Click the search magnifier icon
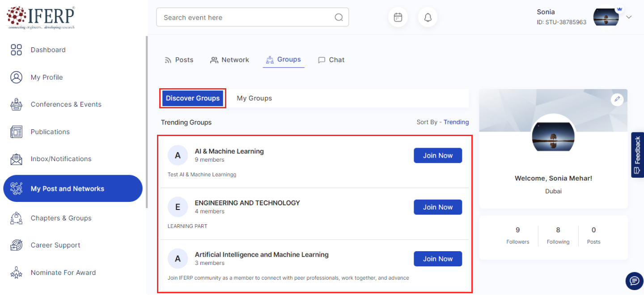 [x=339, y=17]
